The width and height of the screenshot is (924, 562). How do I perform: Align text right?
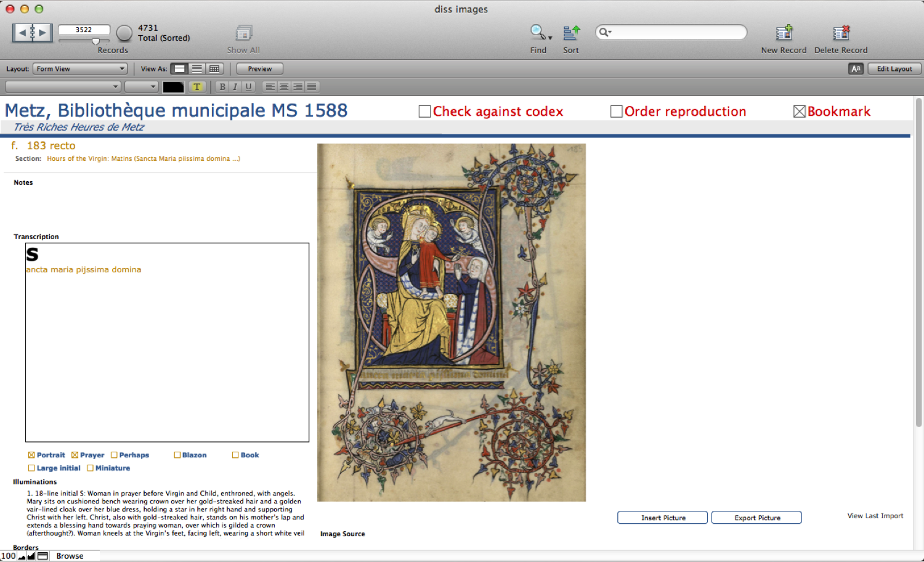[x=298, y=87]
